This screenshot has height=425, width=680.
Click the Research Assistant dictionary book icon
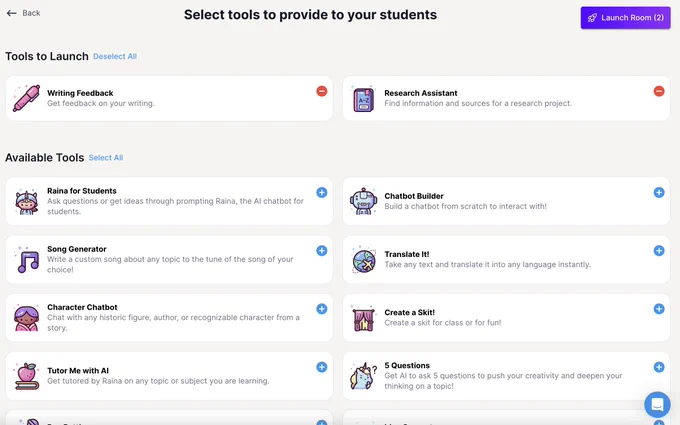pyautogui.click(x=363, y=99)
